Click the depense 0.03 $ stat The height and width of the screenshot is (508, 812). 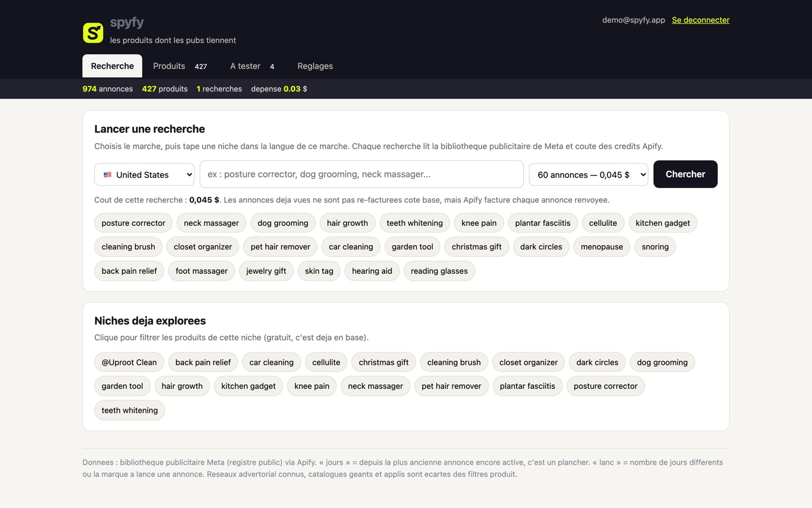(279, 89)
